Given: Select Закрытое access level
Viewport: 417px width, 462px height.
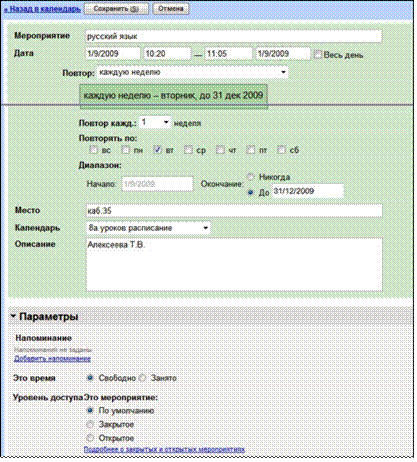Looking at the screenshot, I should pos(90,424).
